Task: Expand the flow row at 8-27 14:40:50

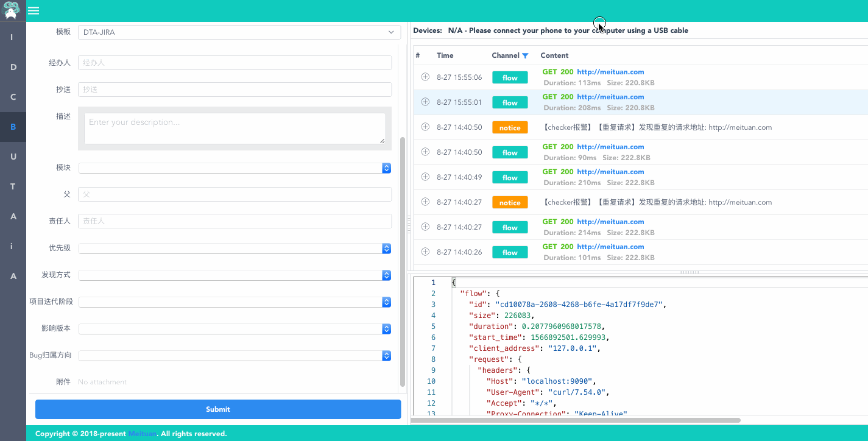Action: pyautogui.click(x=425, y=152)
